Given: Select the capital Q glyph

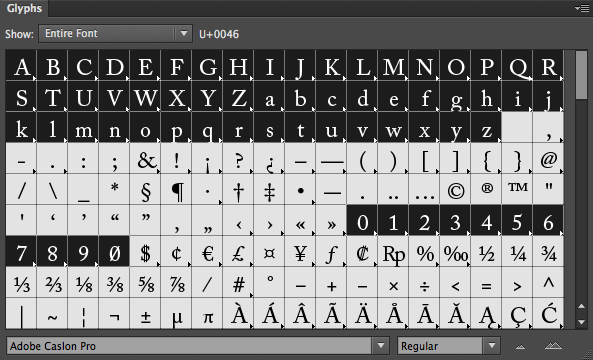Looking at the screenshot, I should pyautogui.click(x=517, y=66).
